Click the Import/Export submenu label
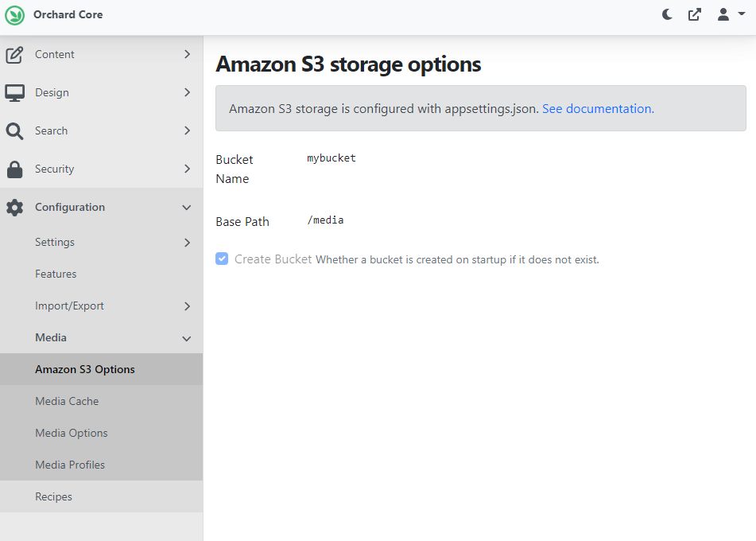This screenshot has height=541, width=756. pos(69,306)
